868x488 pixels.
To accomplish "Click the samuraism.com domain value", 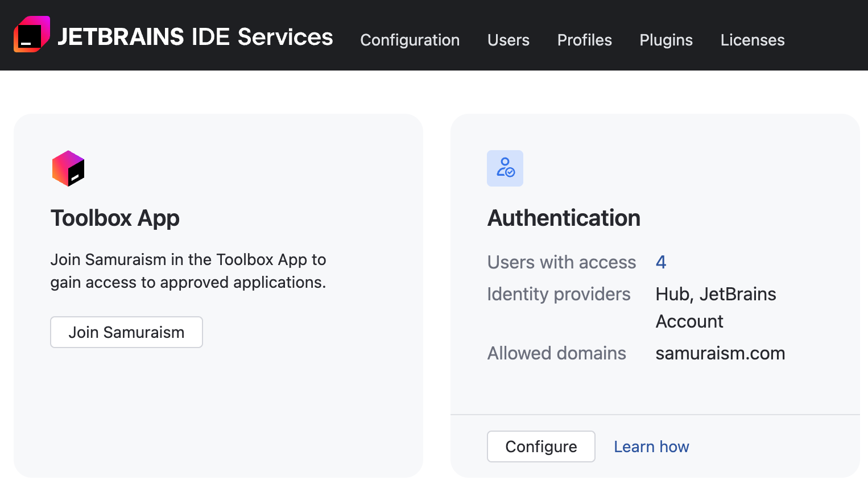I will click(x=720, y=353).
